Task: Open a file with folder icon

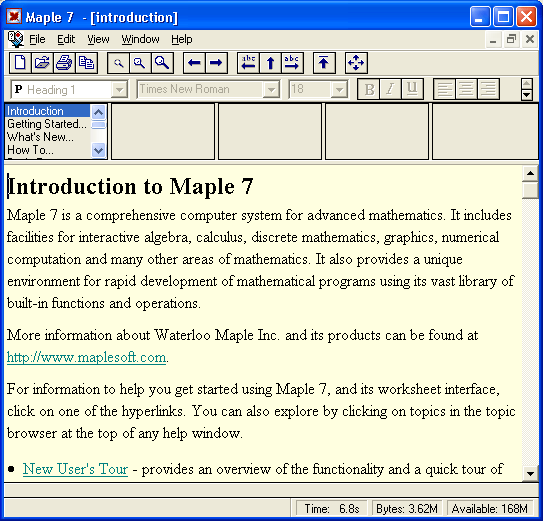Action: point(42,63)
